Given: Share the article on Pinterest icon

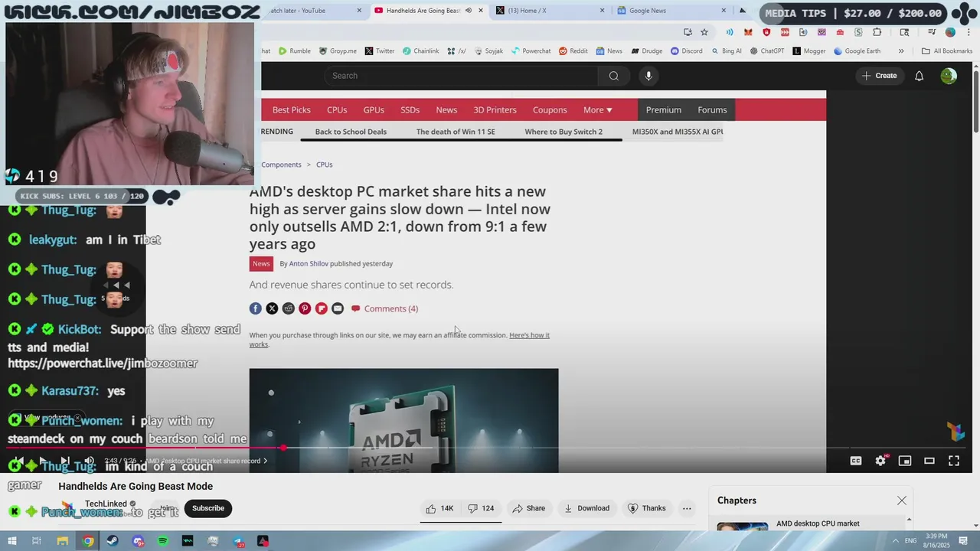Looking at the screenshot, I should point(305,308).
